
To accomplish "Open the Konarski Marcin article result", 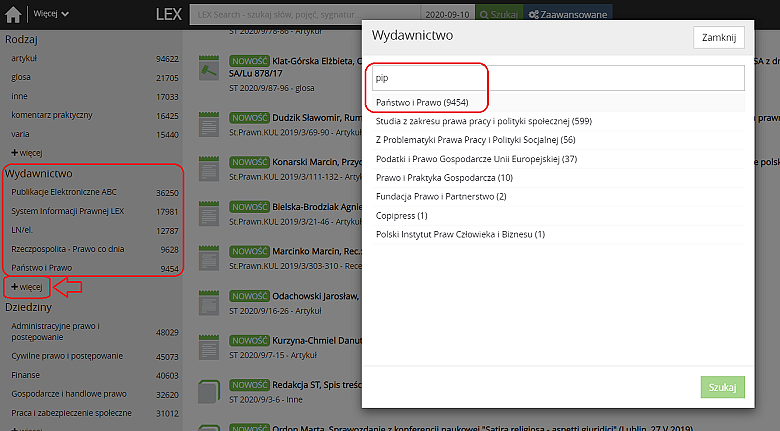I will coord(317,162).
